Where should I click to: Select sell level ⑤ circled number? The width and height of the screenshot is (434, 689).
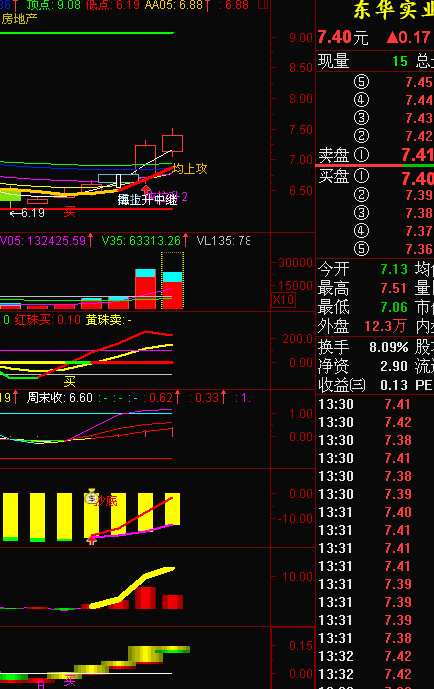tap(362, 82)
